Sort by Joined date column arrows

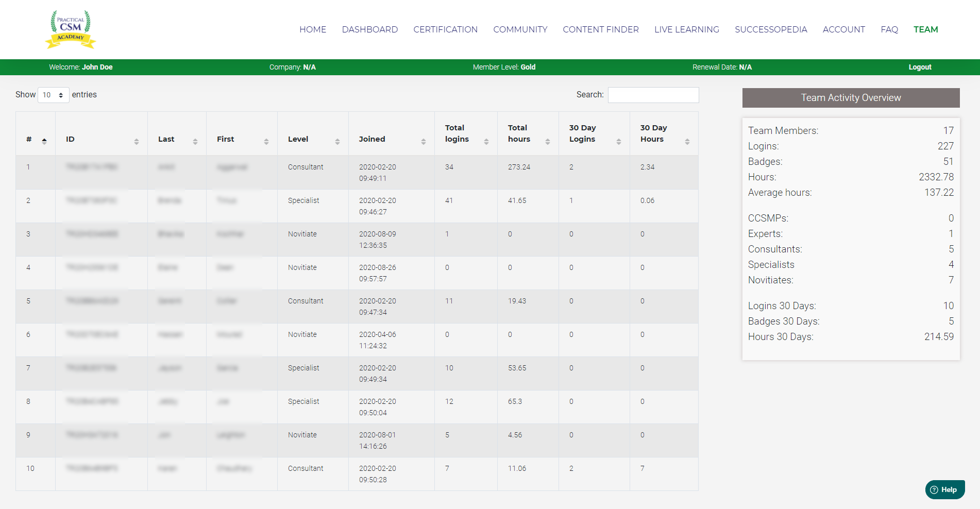[423, 141]
